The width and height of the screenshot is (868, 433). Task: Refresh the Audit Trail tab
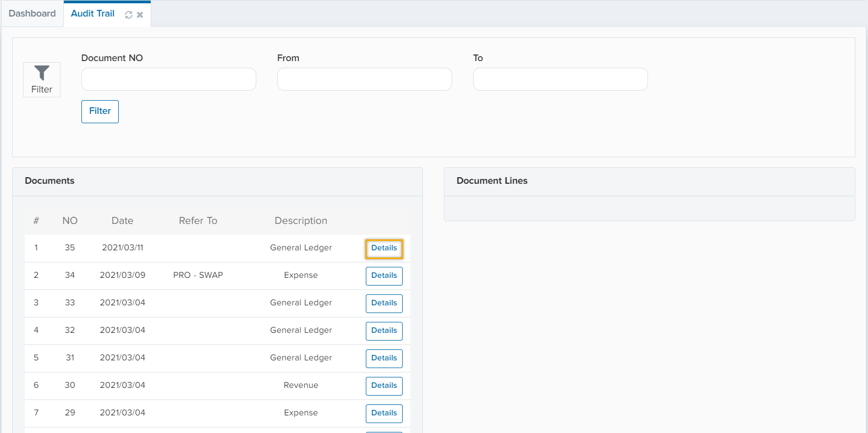(129, 15)
